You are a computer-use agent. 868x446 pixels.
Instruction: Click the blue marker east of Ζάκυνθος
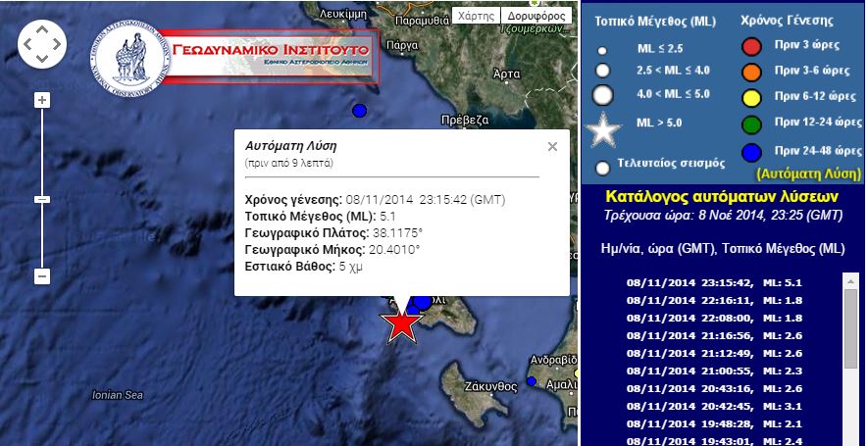(x=532, y=381)
